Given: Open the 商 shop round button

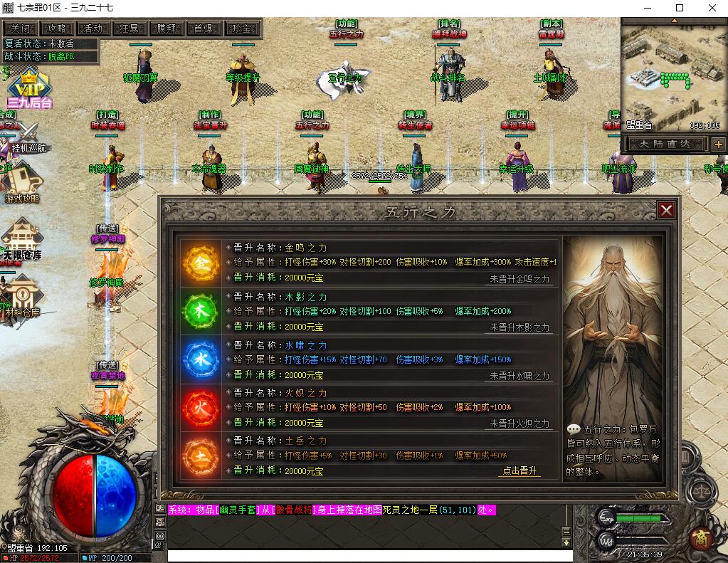Looking at the screenshot, I should coord(701,539).
